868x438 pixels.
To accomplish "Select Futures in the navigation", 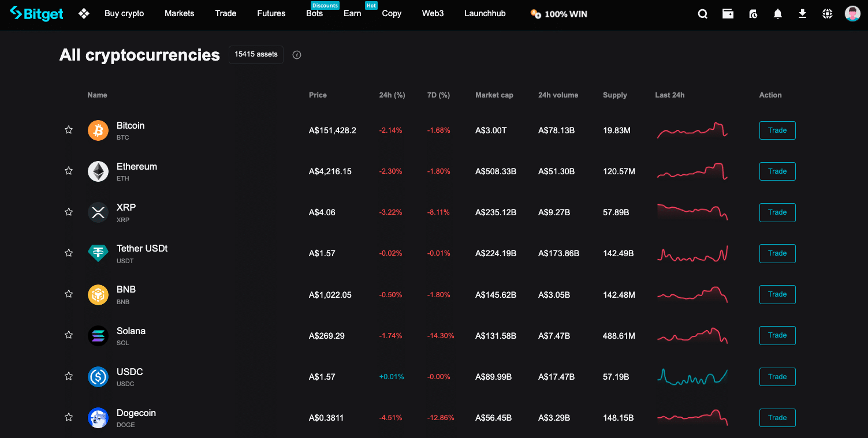I will click(271, 13).
